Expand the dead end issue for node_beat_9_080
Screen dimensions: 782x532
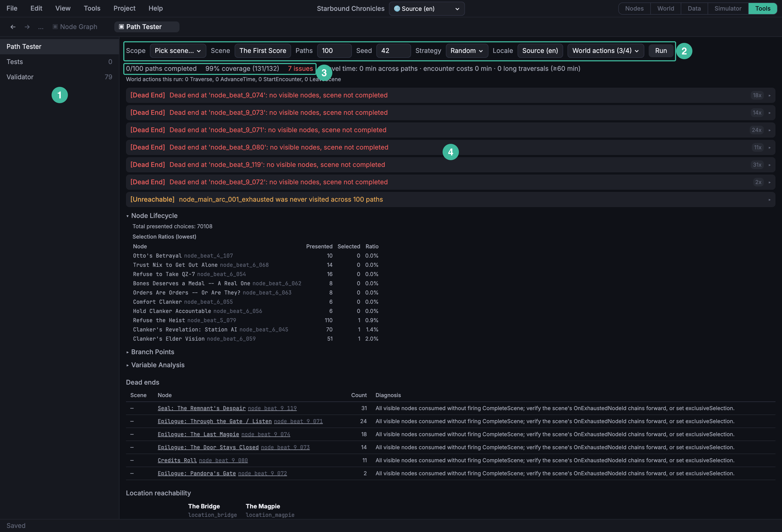450,148
